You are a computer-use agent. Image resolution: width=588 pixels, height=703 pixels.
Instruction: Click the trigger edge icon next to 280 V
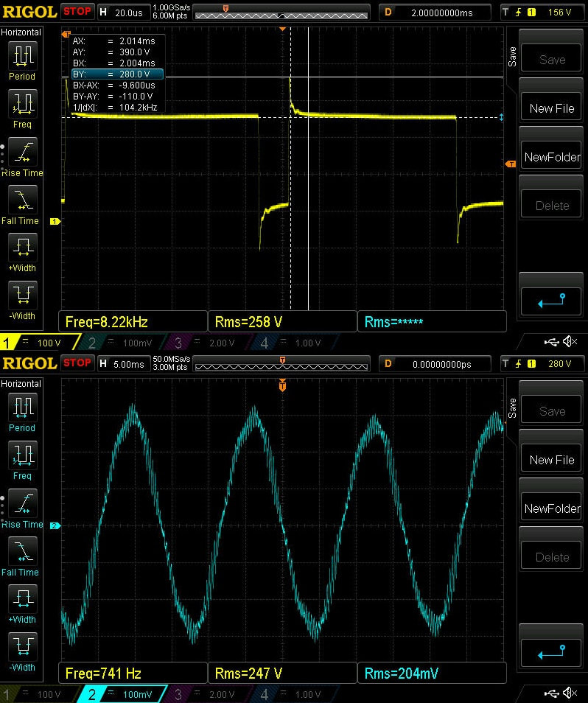point(519,364)
